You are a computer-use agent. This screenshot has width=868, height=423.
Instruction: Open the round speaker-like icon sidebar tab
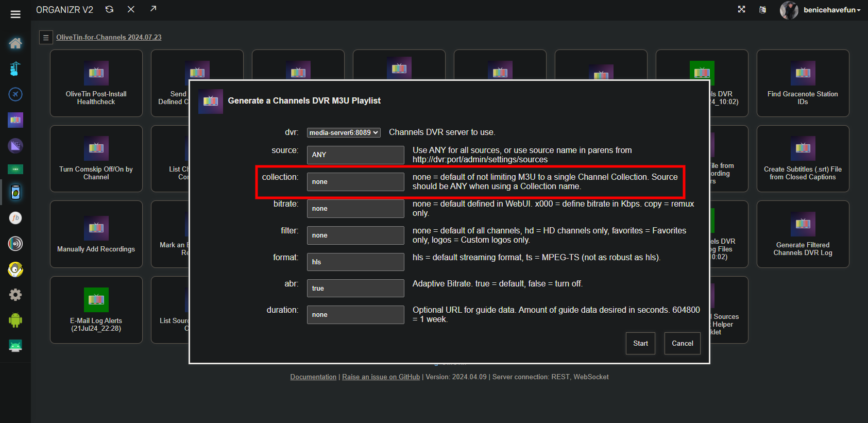(x=15, y=244)
